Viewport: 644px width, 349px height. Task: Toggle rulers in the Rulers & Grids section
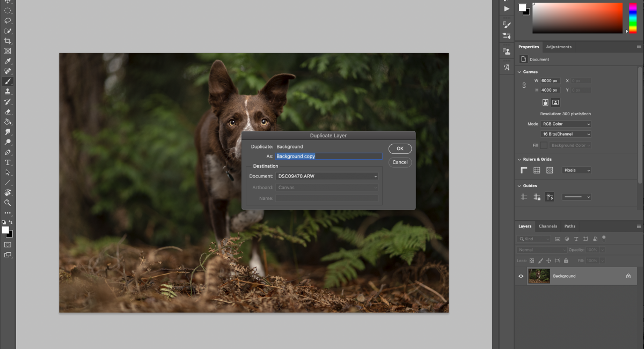(523, 170)
